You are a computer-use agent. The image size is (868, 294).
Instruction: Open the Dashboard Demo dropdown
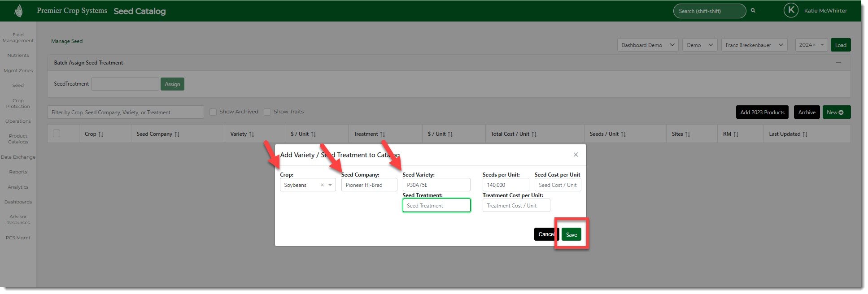(x=647, y=45)
